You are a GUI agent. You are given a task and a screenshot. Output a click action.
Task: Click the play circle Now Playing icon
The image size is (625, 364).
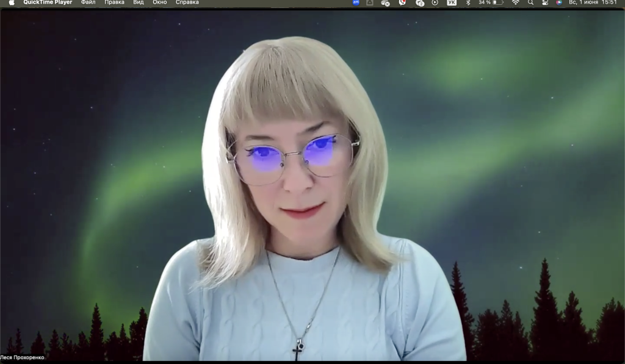435,2
